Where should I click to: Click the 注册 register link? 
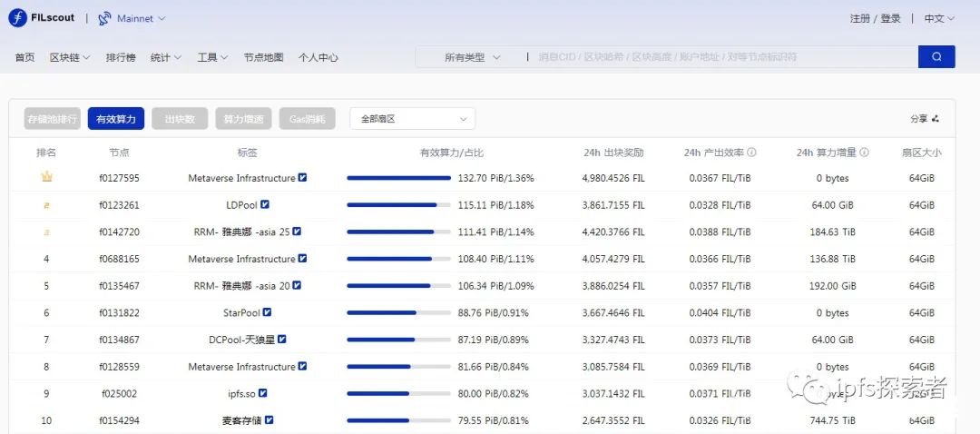[x=860, y=19]
